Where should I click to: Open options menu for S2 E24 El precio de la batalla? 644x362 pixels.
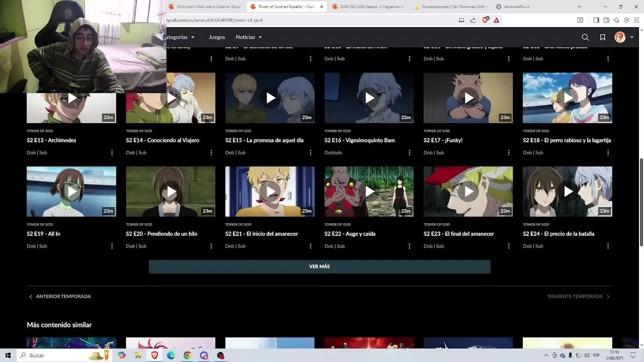(608, 246)
